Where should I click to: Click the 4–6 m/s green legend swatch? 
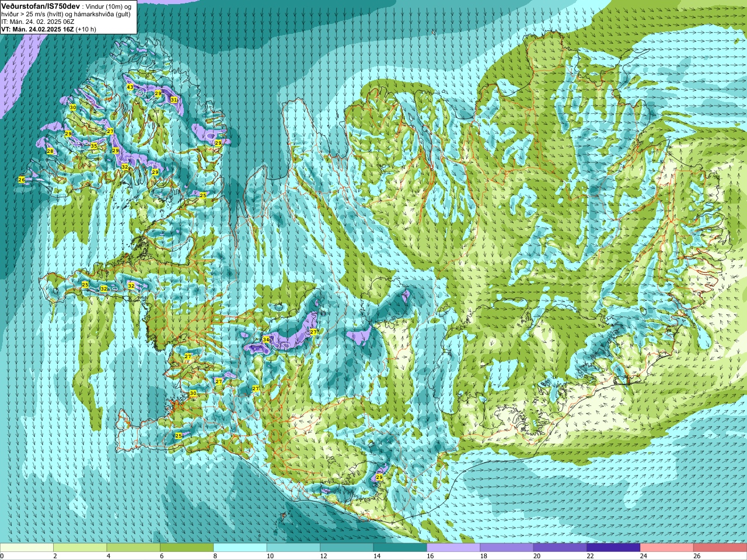(134, 548)
